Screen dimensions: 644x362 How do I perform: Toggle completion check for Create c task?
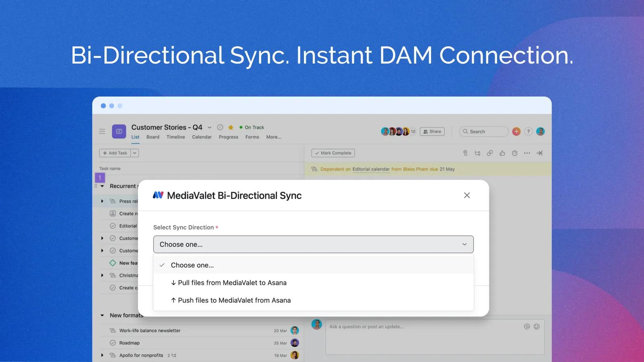click(113, 288)
